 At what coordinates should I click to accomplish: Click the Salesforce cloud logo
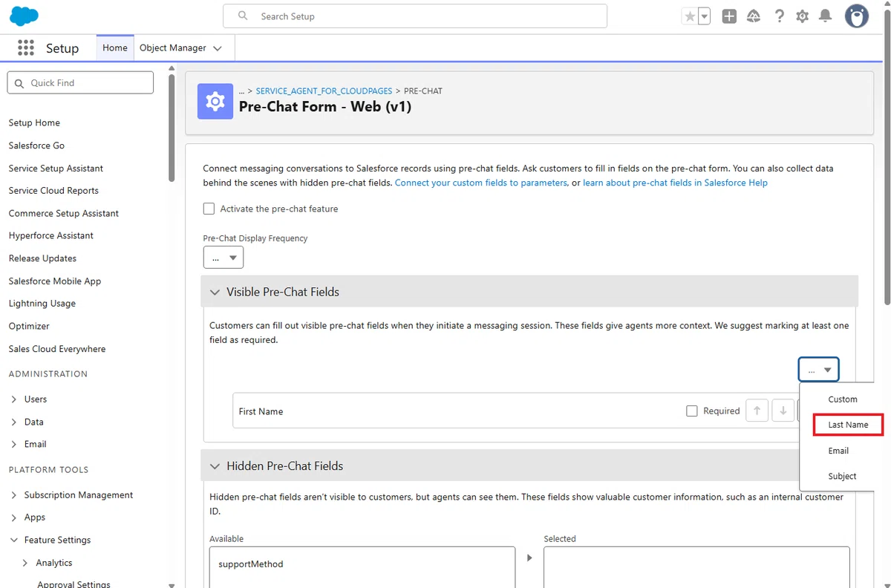[x=25, y=16]
